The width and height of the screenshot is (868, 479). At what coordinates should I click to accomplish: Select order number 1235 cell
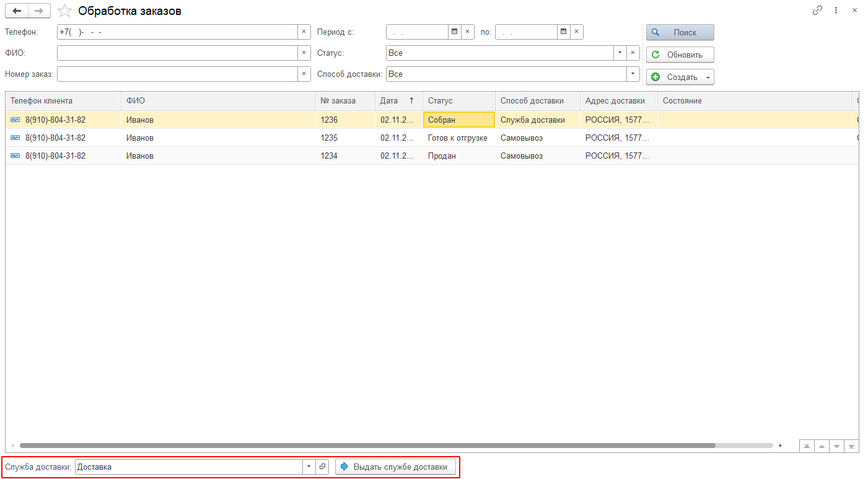(x=345, y=138)
